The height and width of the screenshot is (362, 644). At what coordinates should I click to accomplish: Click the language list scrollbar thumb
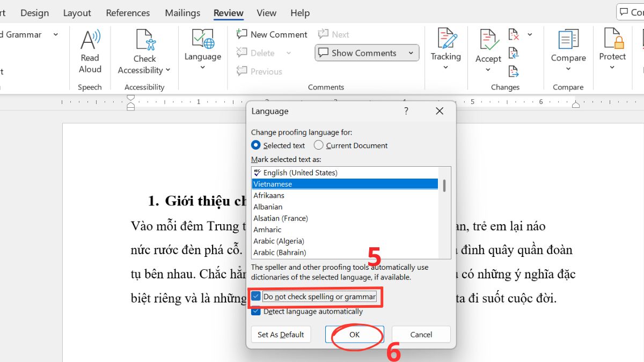click(444, 185)
